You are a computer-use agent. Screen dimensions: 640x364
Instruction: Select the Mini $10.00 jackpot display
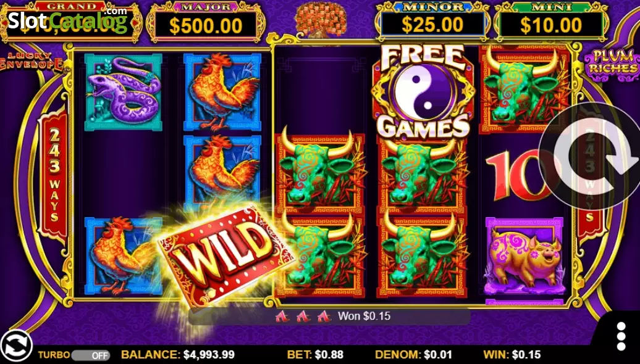pyautogui.click(x=551, y=23)
